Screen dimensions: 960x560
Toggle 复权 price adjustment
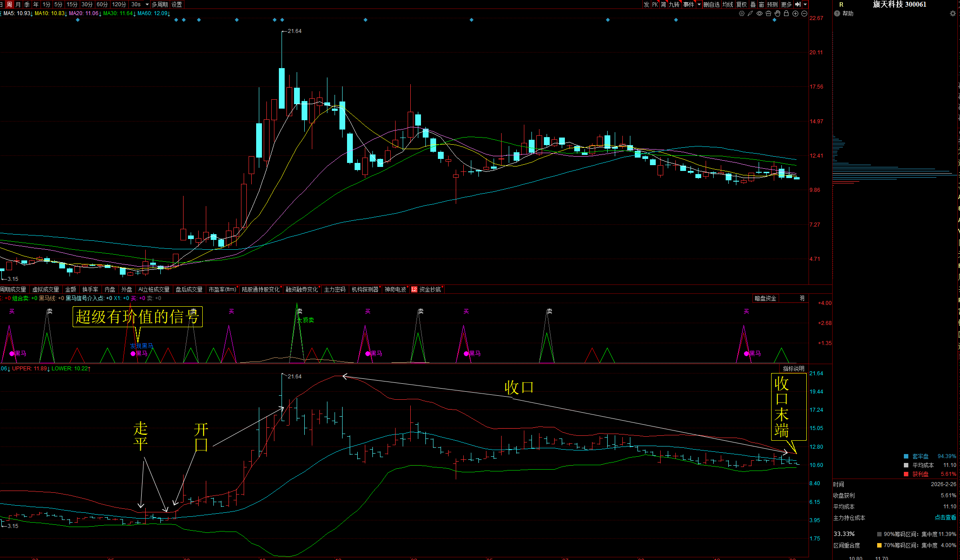click(741, 4)
